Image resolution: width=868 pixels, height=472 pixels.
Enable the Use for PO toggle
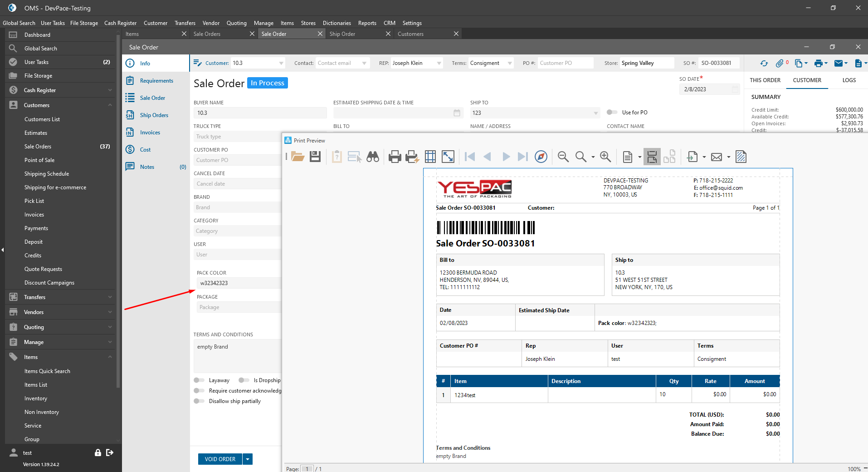click(x=612, y=113)
